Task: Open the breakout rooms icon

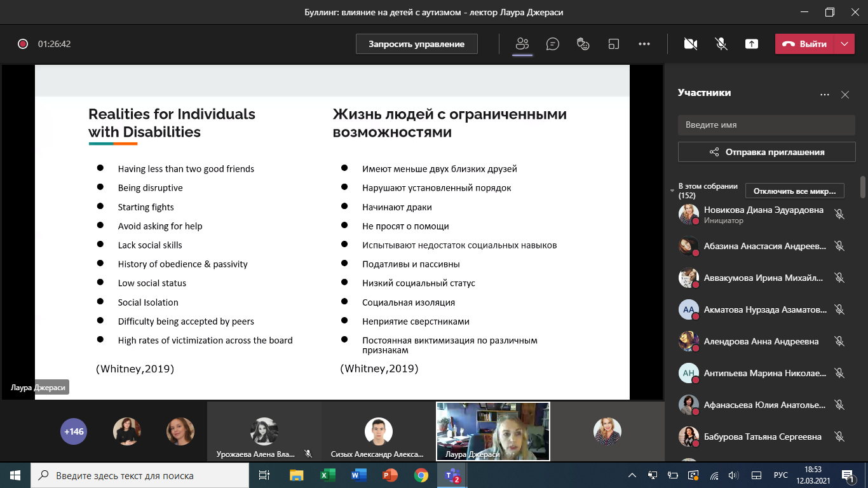Action: [x=613, y=44]
